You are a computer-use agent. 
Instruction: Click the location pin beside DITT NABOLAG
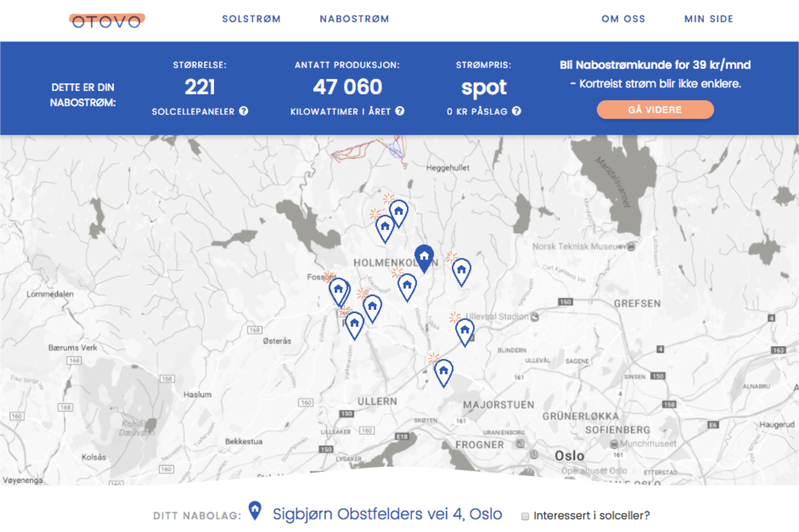pos(255,510)
